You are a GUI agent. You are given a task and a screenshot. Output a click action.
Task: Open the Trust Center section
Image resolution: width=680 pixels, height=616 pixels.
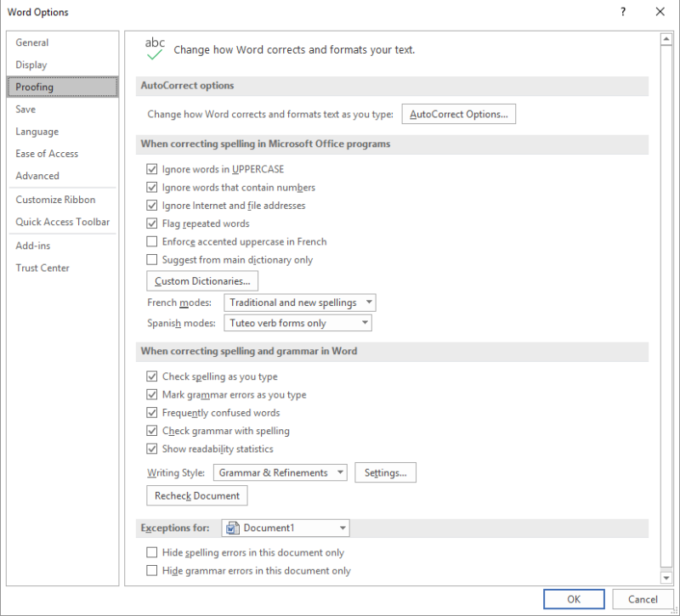coord(42,268)
